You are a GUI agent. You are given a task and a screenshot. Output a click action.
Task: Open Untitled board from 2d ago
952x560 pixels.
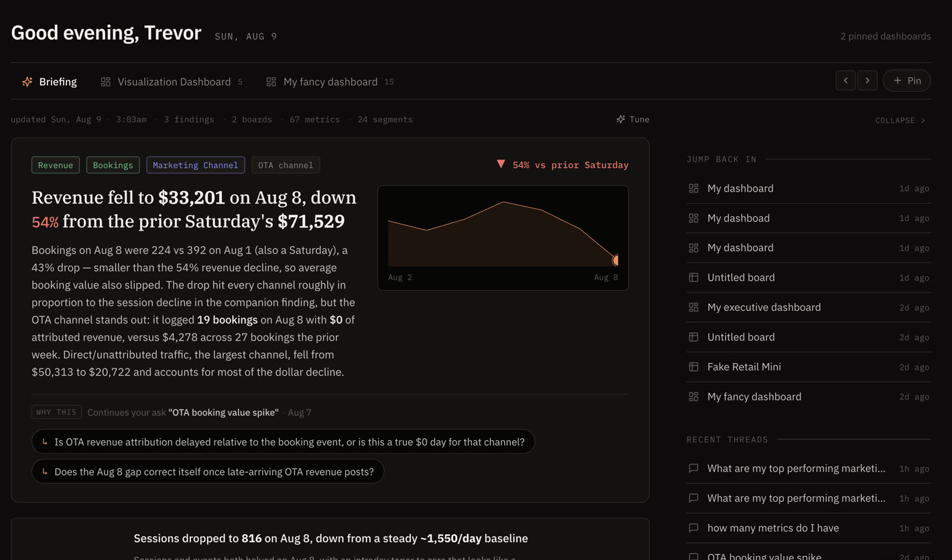(x=809, y=337)
